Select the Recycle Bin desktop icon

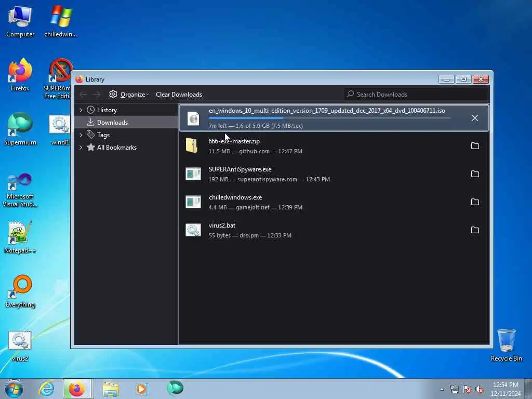point(506,345)
